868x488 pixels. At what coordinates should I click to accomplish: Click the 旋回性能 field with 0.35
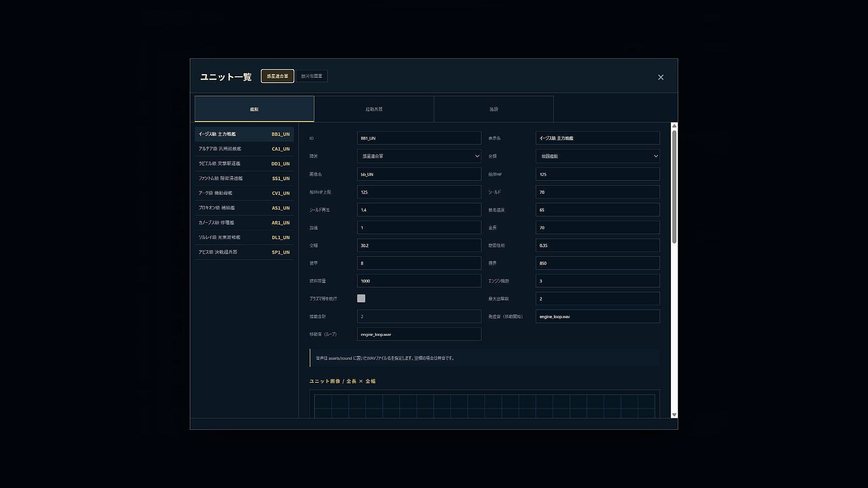pyautogui.click(x=598, y=245)
